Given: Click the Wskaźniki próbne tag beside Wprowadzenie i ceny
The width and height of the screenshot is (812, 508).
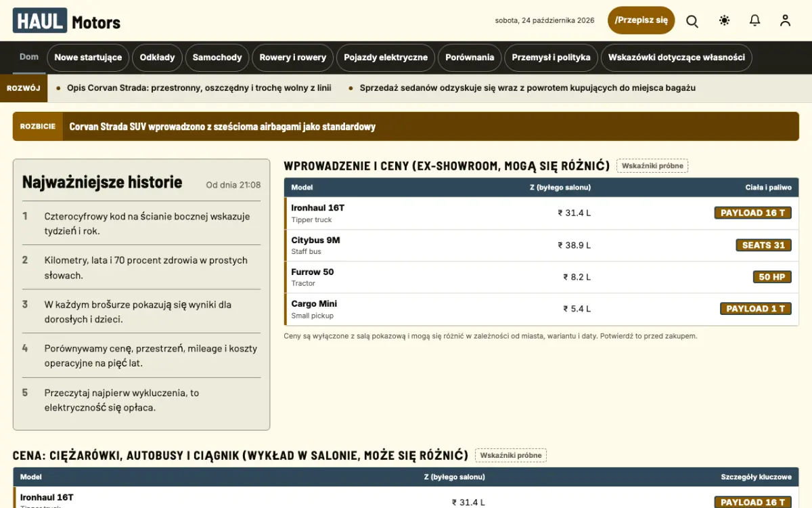Looking at the screenshot, I should (x=652, y=166).
